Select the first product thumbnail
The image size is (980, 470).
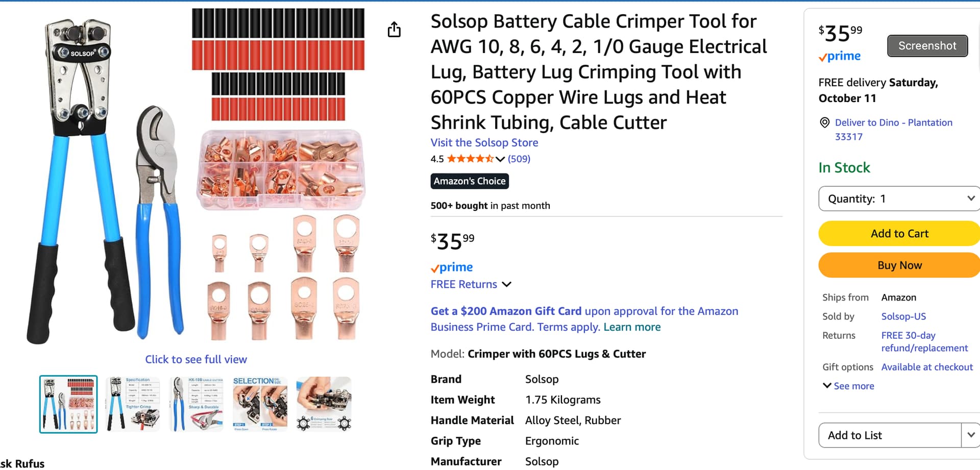click(x=68, y=404)
